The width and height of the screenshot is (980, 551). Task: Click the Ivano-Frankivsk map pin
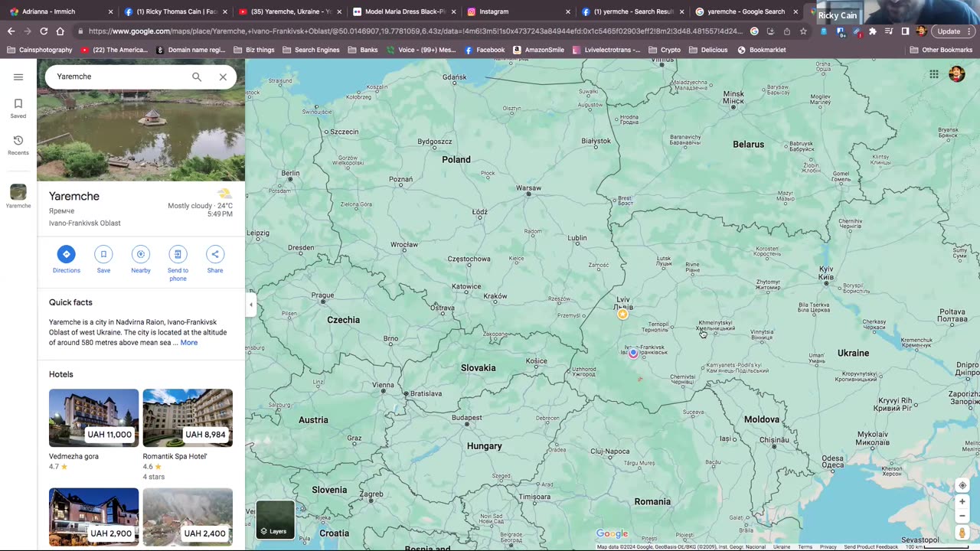[633, 353]
